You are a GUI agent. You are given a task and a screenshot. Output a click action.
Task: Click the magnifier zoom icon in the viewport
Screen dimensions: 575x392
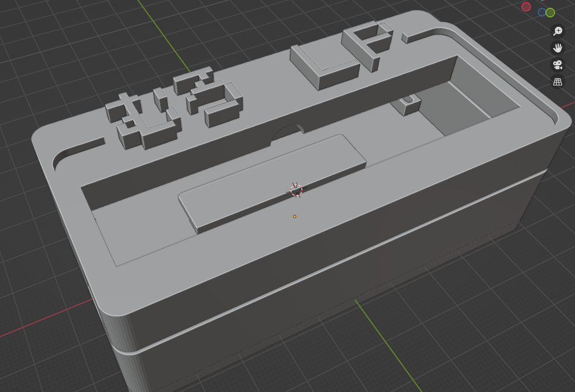[558, 31]
